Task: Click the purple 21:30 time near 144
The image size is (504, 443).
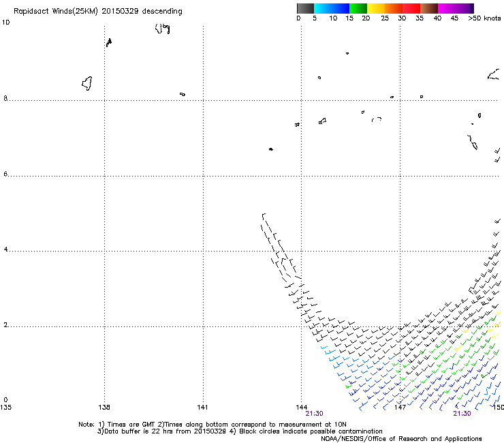Action: point(314,414)
